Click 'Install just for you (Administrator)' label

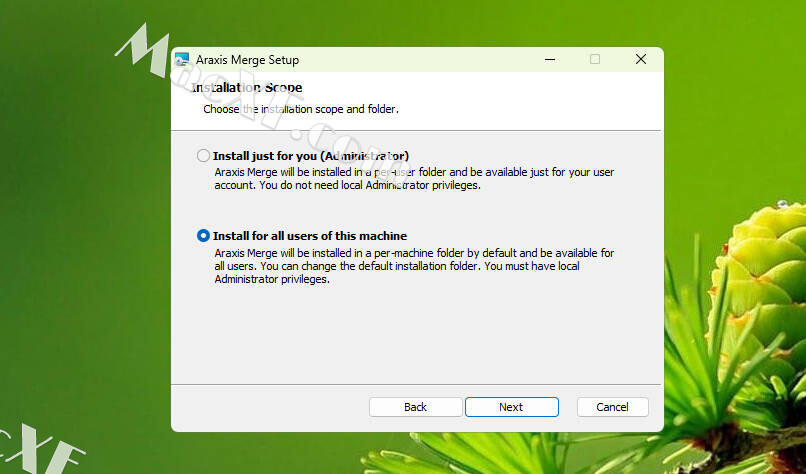[311, 156]
